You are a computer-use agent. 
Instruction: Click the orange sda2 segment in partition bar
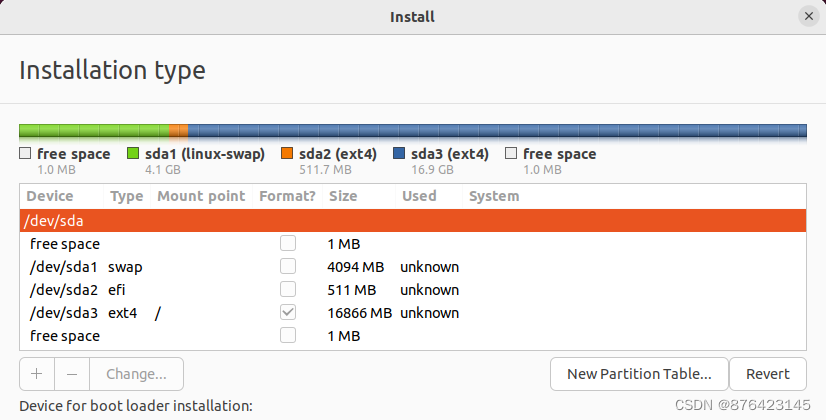179,131
